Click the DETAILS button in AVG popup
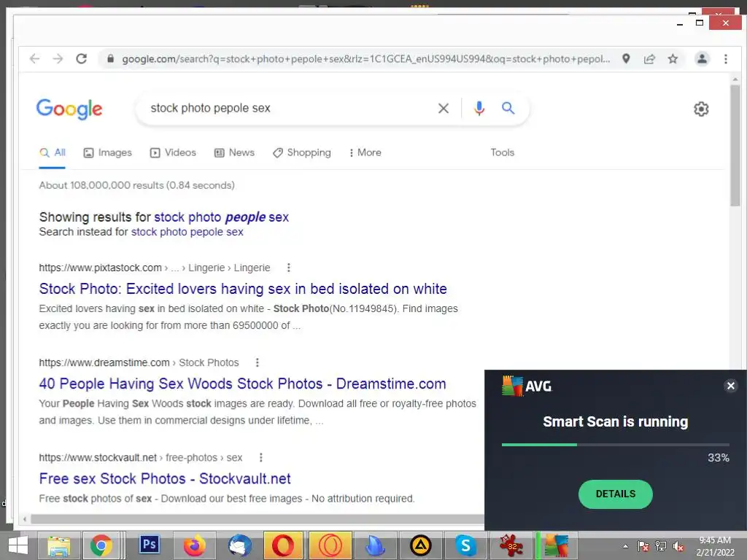747x560 pixels. click(615, 494)
